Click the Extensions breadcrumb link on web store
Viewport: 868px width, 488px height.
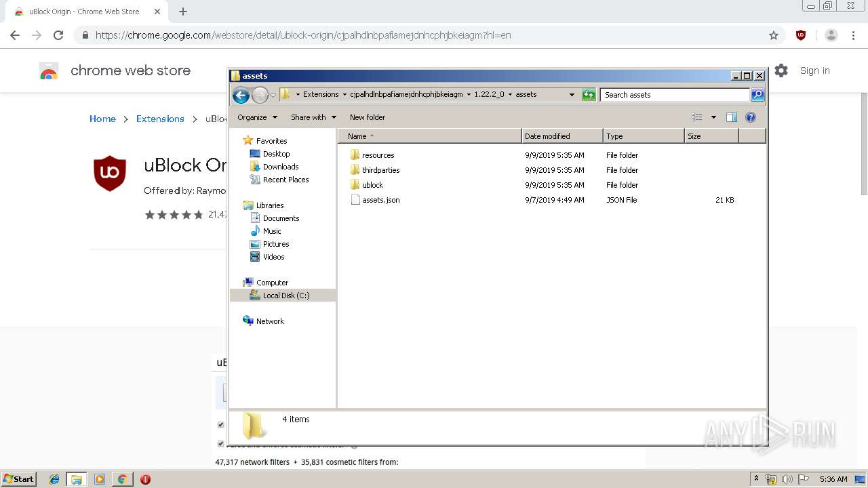[160, 119]
